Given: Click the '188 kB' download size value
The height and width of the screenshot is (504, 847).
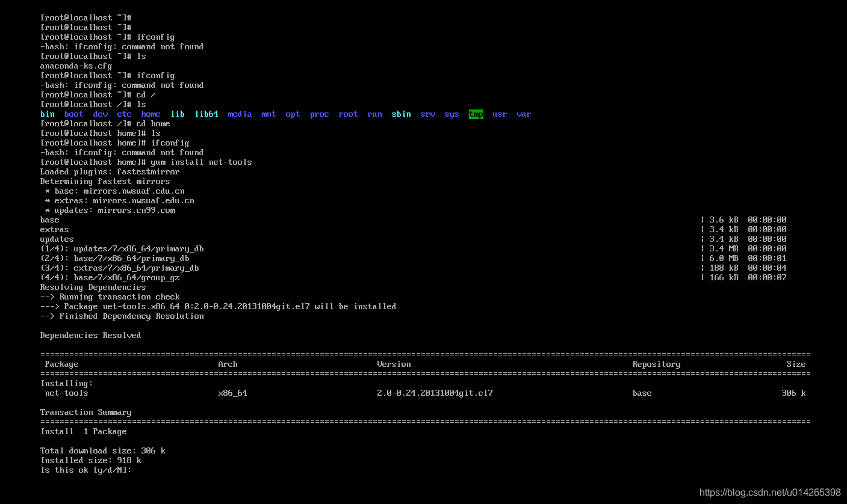Looking at the screenshot, I should 724,268.
